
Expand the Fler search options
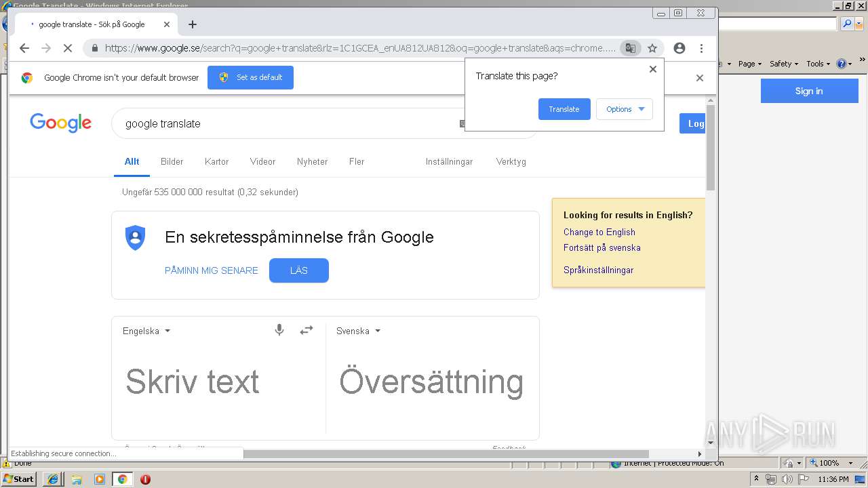click(x=357, y=161)
